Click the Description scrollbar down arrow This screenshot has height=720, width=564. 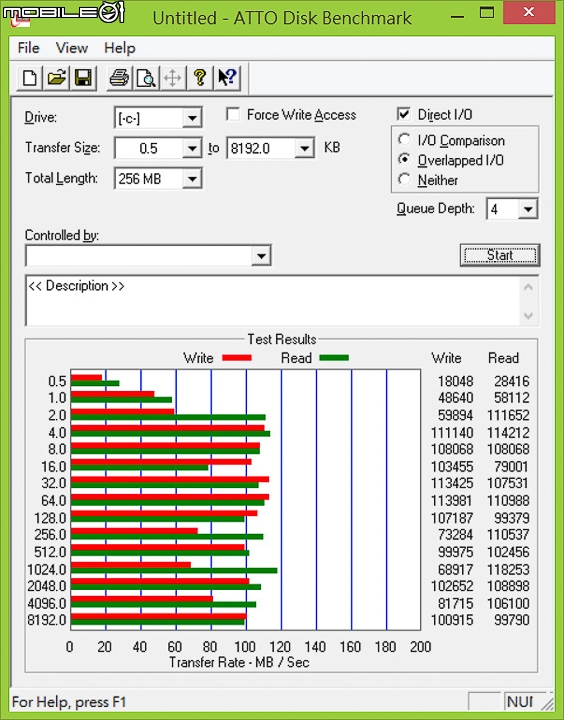[528, 316]
